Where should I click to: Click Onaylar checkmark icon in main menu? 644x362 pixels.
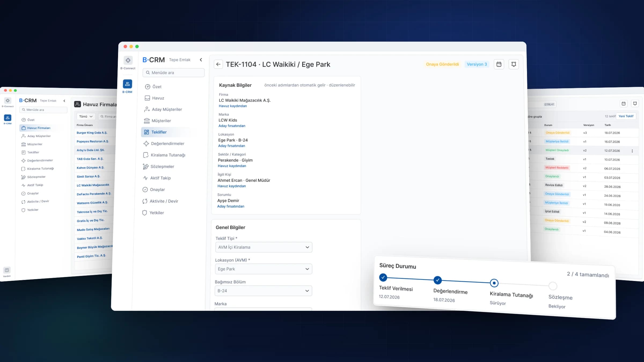(x=145, y=190)
